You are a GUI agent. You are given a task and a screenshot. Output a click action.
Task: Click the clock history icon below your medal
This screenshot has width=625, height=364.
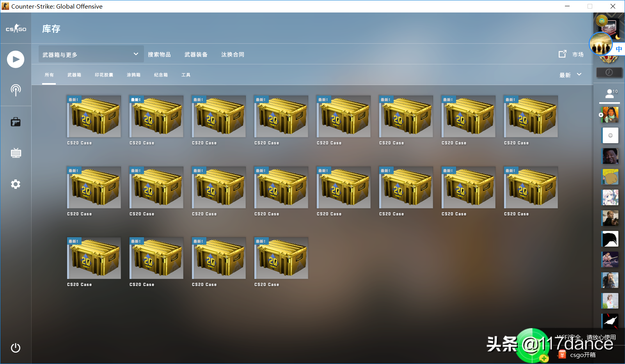pyautogui.click(x=609, y=72)
